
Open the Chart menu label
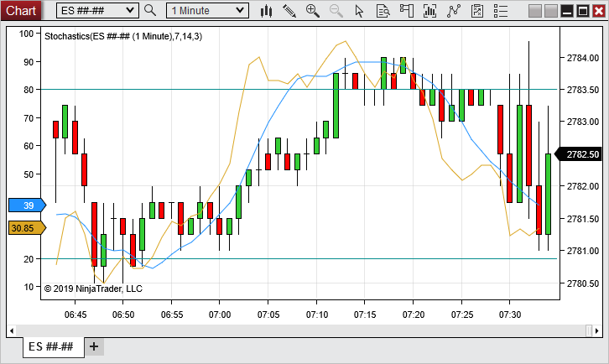pyautogui.click(x=21, y=10)
